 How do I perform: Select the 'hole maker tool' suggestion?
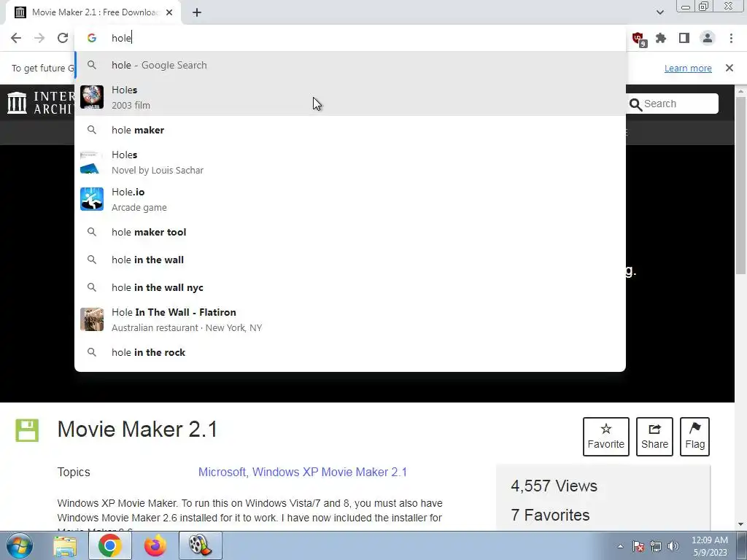tap(350, 232)
